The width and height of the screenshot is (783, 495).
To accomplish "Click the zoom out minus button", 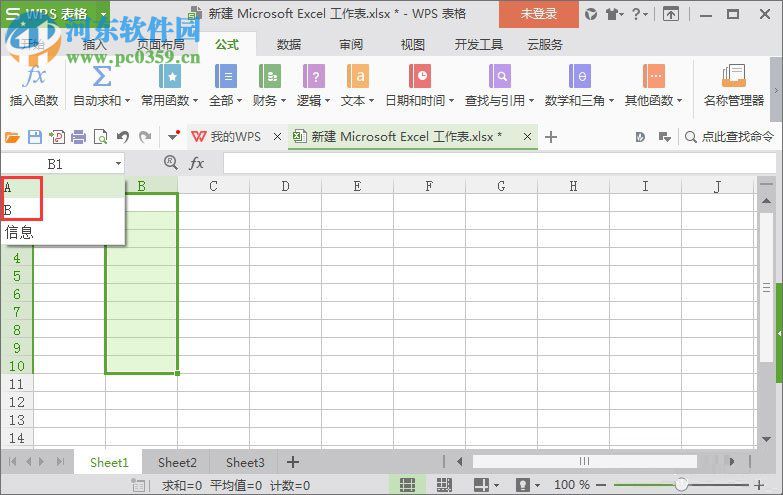I will [x=601, y=485].
